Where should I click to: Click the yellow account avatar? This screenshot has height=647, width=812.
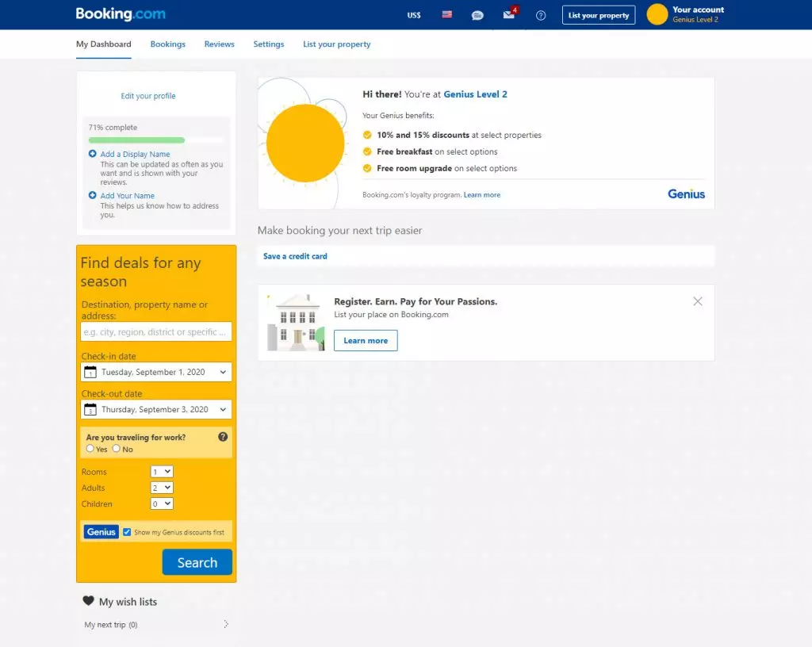pyautogui.click(x=657, y=14)
